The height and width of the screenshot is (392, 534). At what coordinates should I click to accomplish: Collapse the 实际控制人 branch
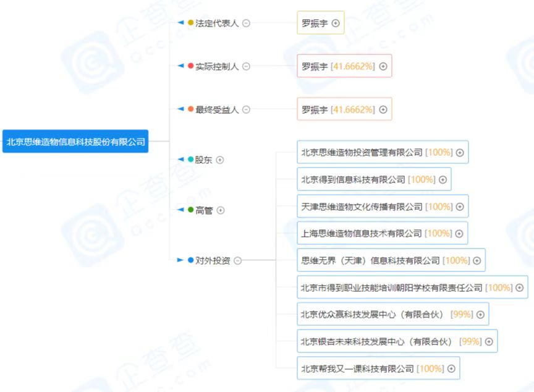pyautogui.click(x=247, y=66)
